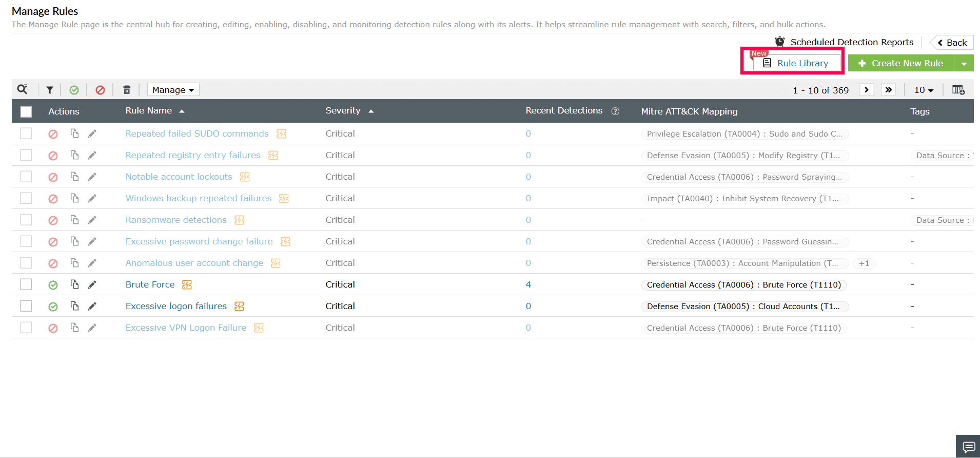This screenshot has height=458, width=980.
Task: Open the Excessive logon failures rule link
Action: tap(176, 306)
